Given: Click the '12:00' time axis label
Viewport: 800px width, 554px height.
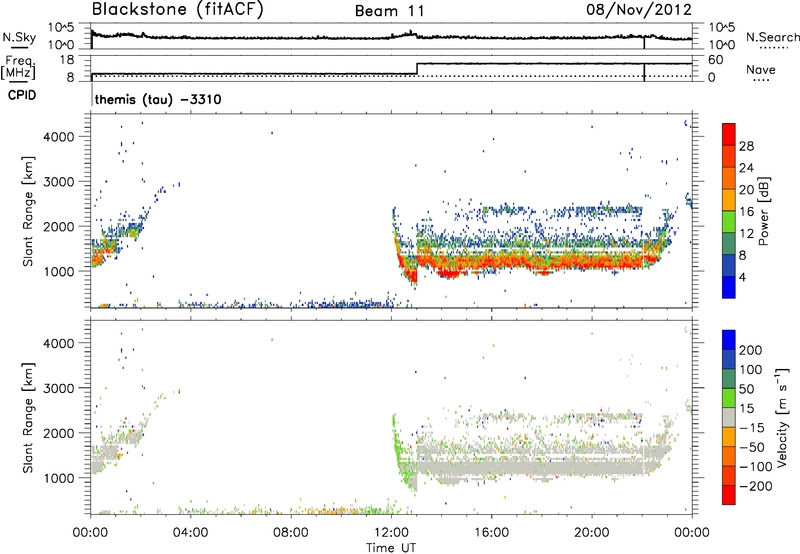Looking at the screenshot, I should (x=391, y=533).
